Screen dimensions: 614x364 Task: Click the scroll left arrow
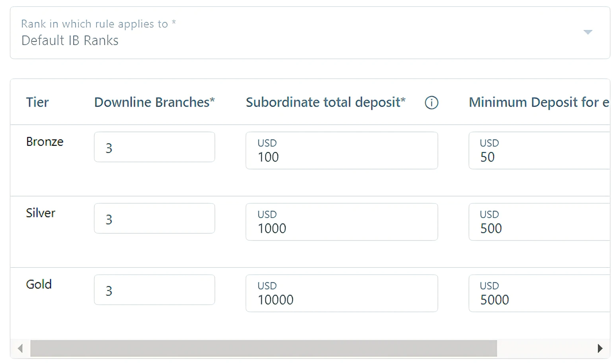pyautogui.click(x=20, y=349)
